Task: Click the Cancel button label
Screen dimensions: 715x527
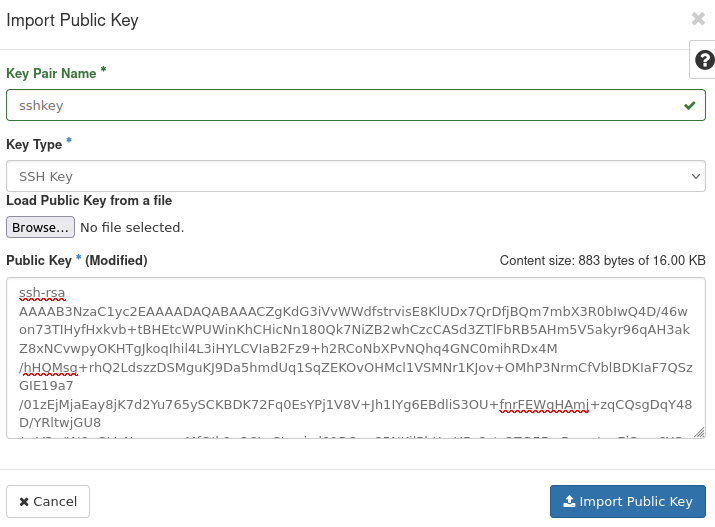Action: point(55,502)
